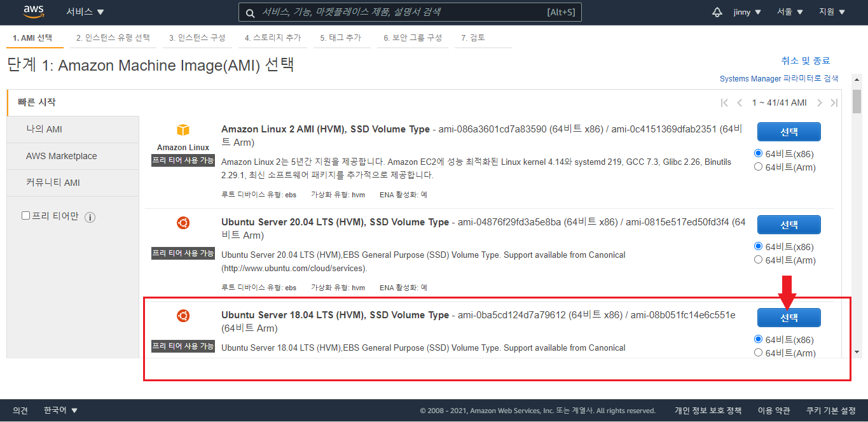Image resolution: width=868 pixels, height=422 pixels.
Task: Open the 서비스 dropdown menu
Action: [85, 12]
